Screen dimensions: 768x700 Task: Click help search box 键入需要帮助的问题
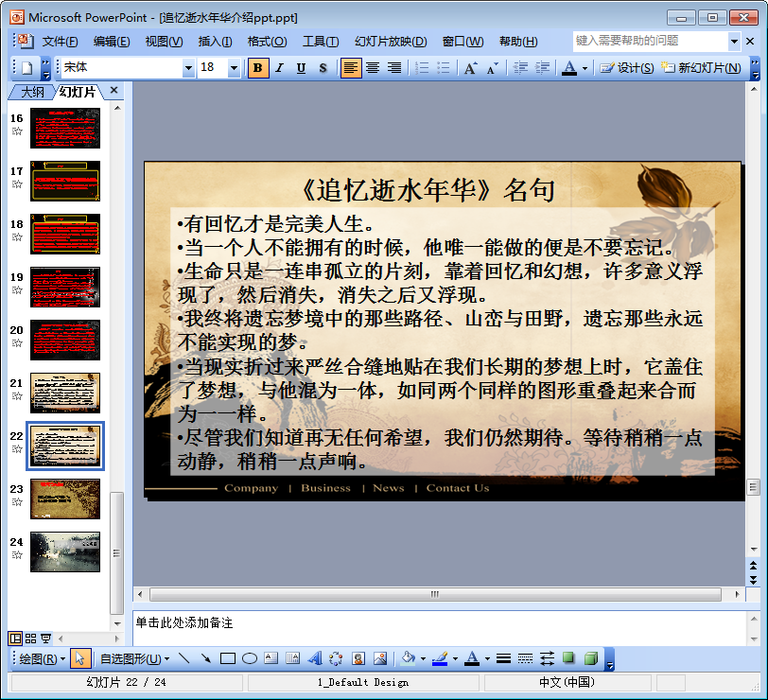click(651, 41)
